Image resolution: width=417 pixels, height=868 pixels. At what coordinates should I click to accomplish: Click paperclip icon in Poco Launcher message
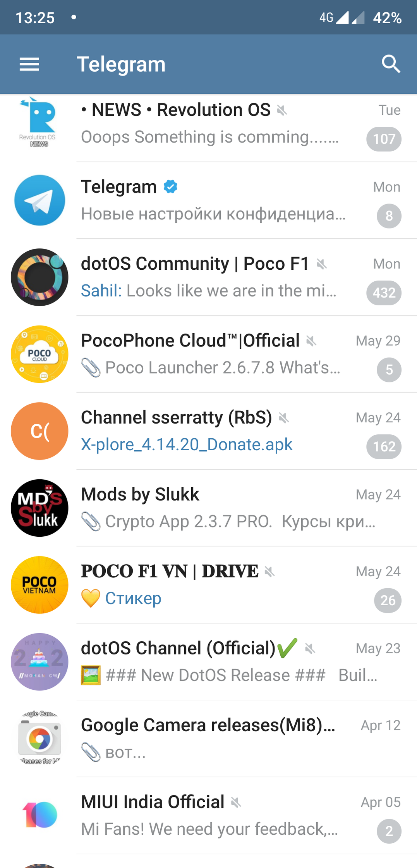point(91,367)
